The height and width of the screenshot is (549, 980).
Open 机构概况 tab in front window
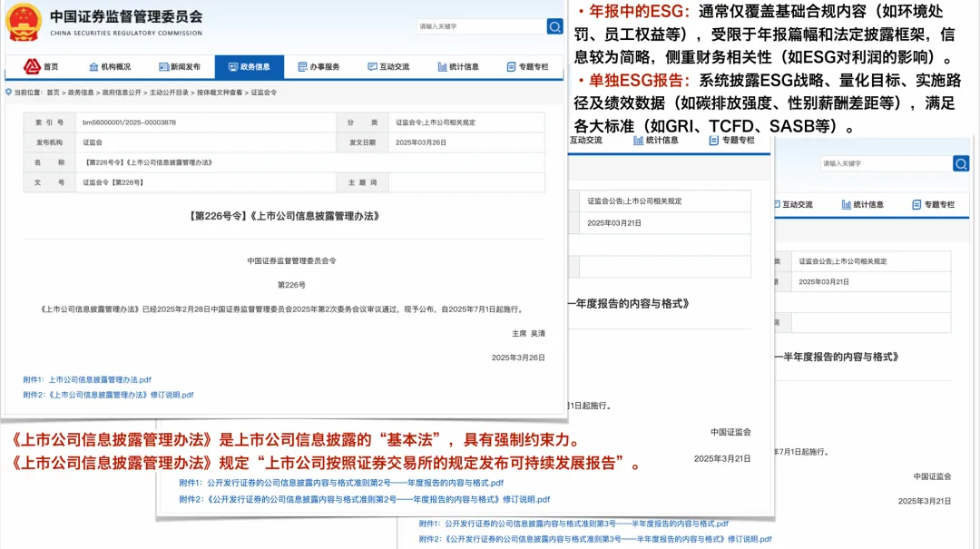pos(110,67)
